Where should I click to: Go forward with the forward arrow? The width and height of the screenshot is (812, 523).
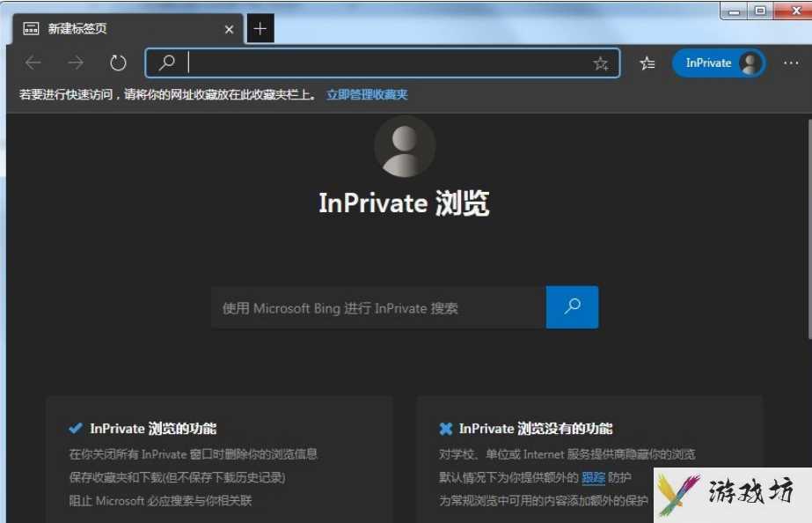coord(76,63)
